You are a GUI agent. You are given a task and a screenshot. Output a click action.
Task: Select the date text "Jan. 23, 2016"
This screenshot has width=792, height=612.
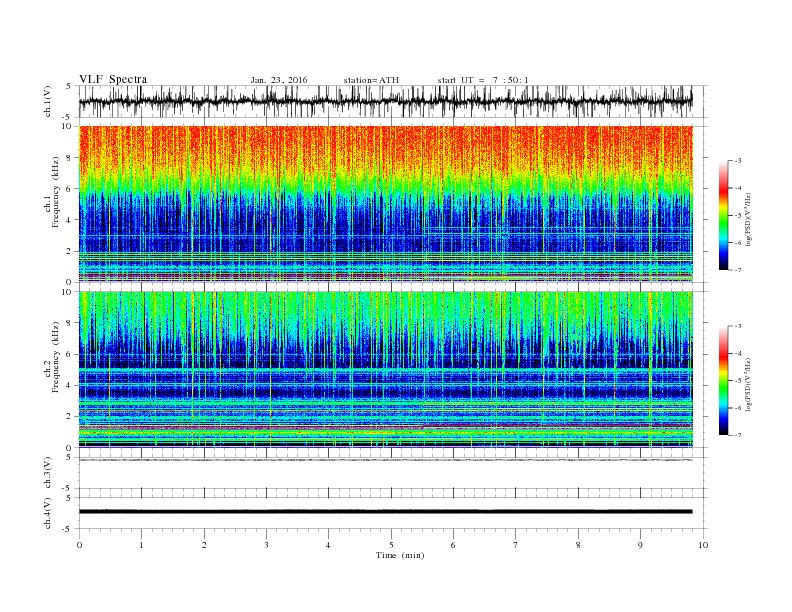(279, 80)
